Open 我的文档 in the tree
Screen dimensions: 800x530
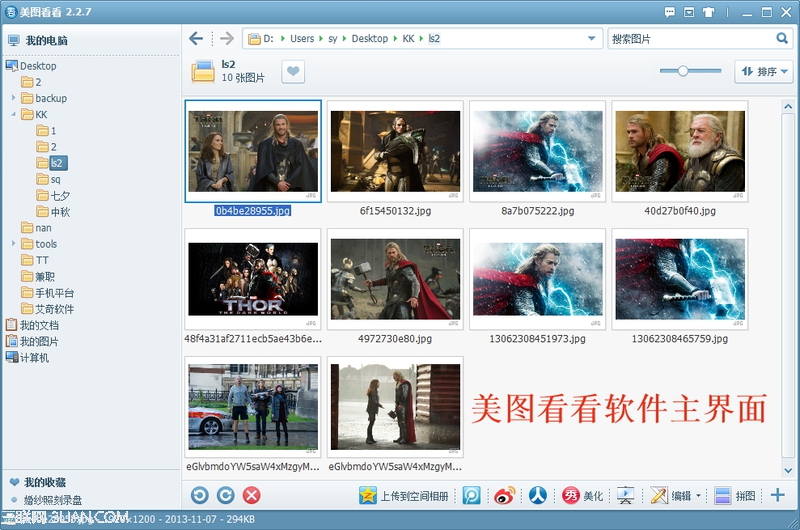click(32, 325)
